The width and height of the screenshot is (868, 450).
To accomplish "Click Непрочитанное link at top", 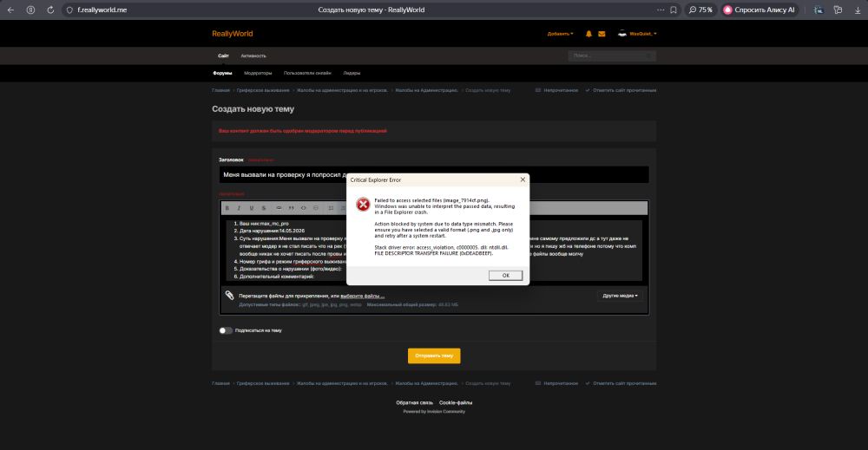I will (x=557, y=90).
